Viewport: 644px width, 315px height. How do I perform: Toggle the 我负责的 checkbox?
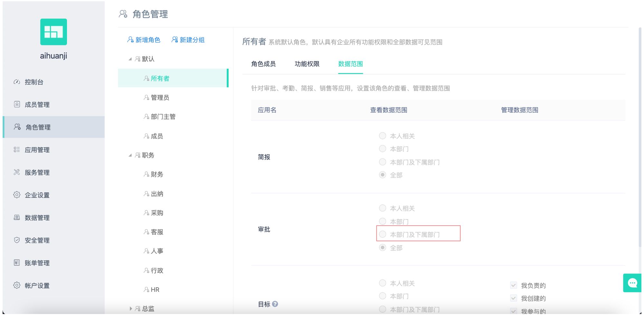(x=514, y=285)
